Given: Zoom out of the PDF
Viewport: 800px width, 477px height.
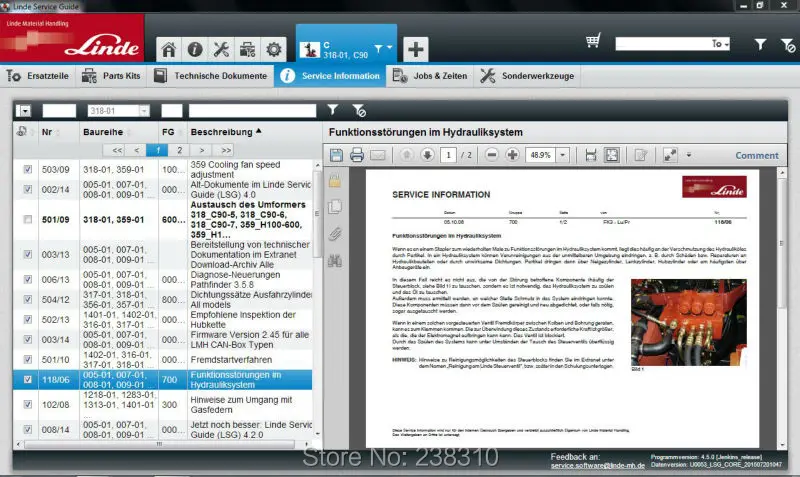Looking at the screenshot, I should point(491,155).
